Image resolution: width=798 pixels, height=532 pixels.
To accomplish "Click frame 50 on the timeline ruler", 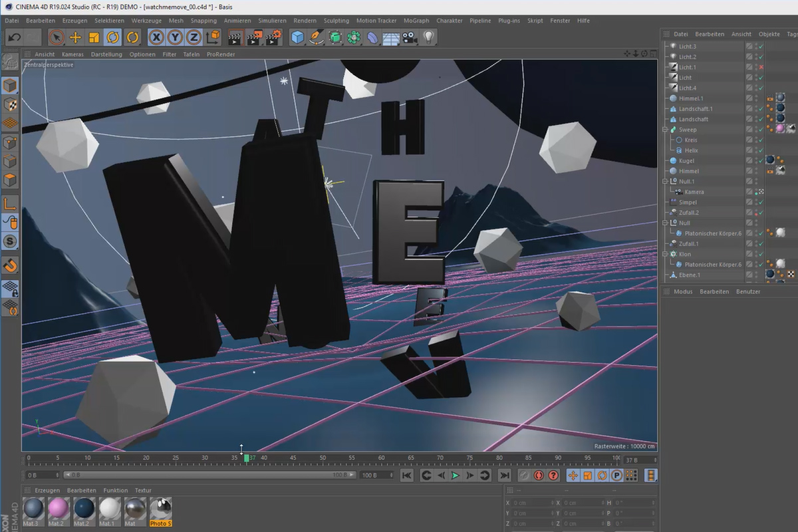I will click(323, 458).
